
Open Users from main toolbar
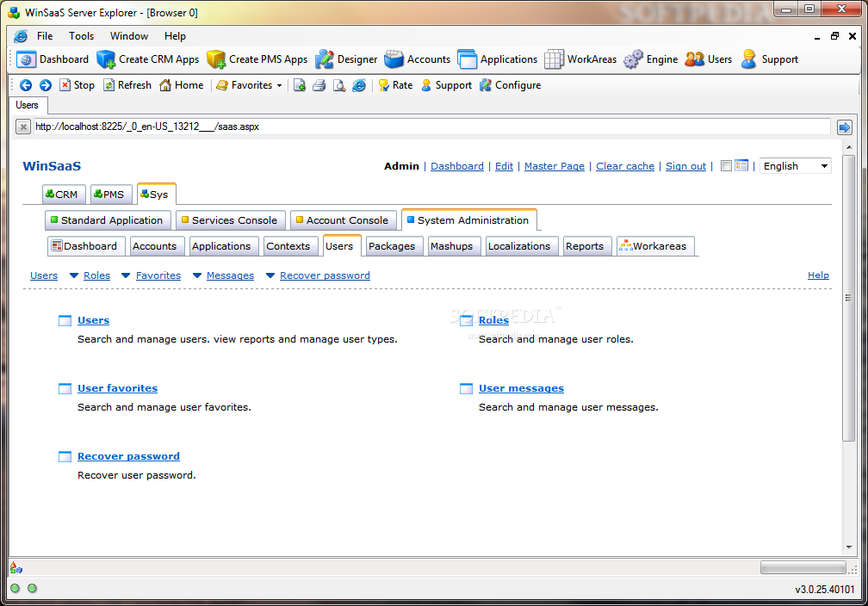709,59
